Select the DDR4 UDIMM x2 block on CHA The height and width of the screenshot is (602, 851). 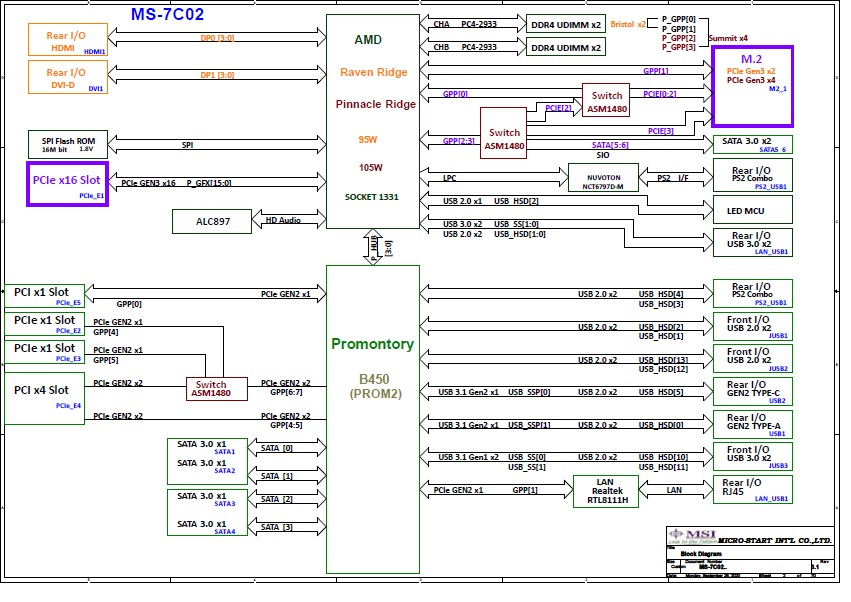566,24
